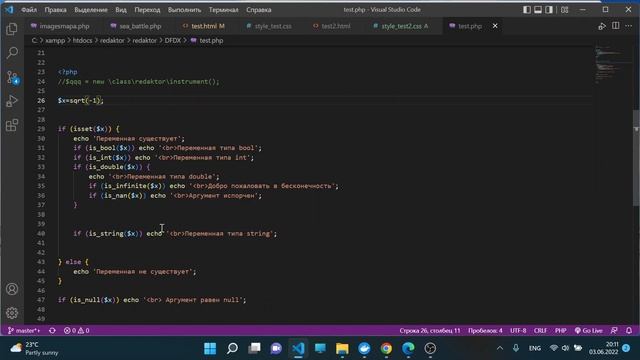The height and width of the screenshot is (360, 640).
Task: Open the Файл menu
Action: coord(29,10)
